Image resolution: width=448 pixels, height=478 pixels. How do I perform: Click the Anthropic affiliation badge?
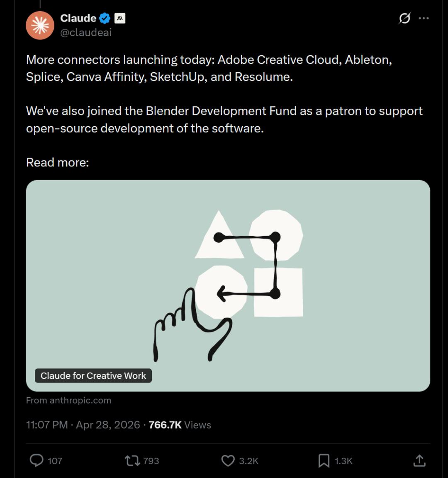[120, 18]
